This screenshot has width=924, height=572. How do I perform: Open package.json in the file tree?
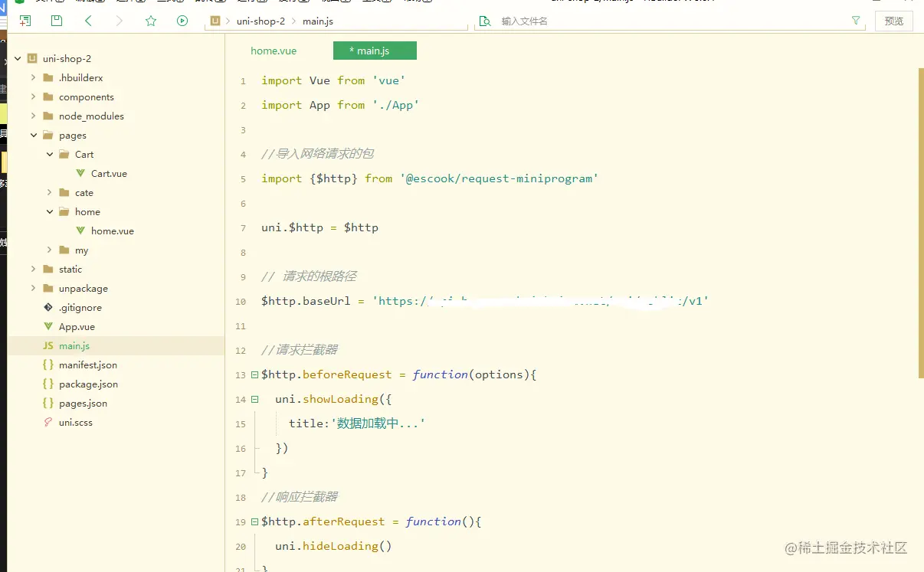(x=88, y=384)
